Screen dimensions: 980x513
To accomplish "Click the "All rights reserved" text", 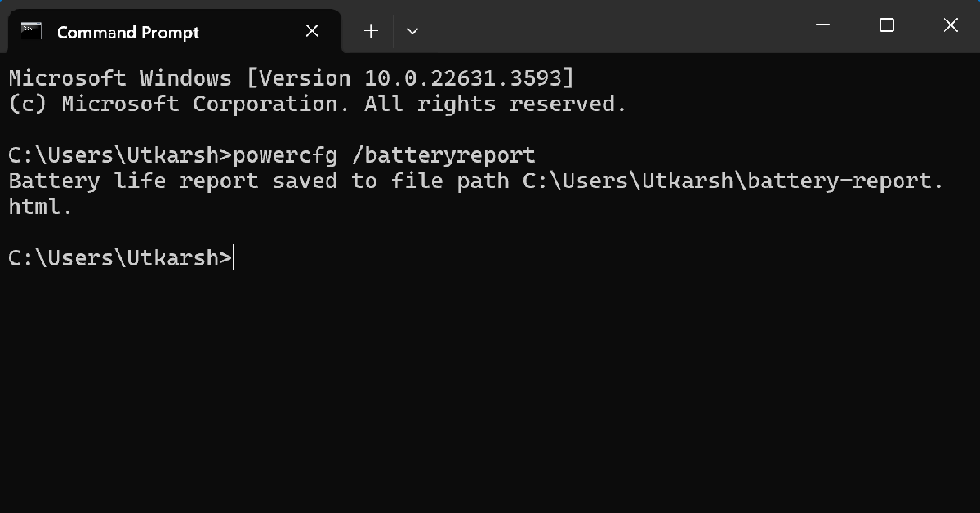I will [x=495, y=105].
